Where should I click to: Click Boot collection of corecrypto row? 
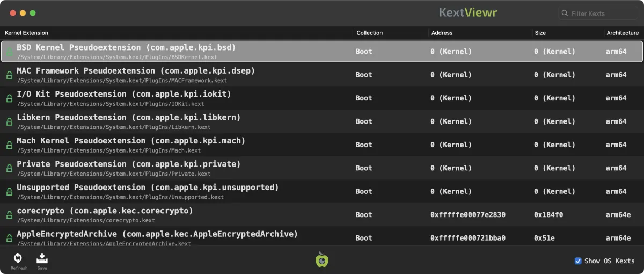(364, 215)
